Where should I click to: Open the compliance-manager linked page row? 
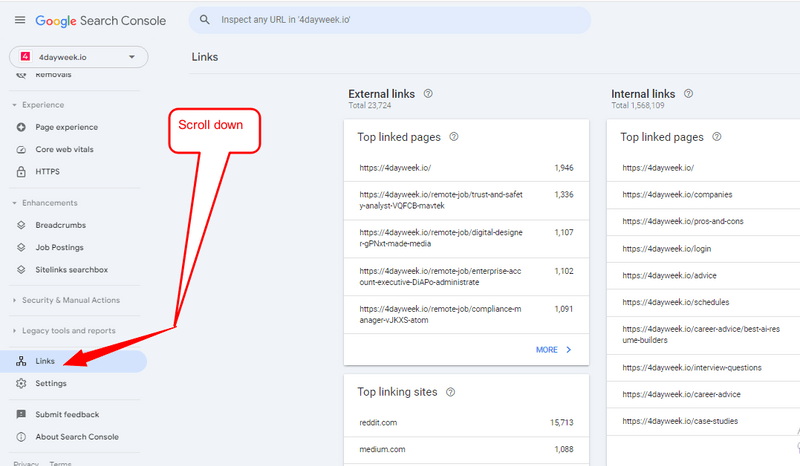466,314
